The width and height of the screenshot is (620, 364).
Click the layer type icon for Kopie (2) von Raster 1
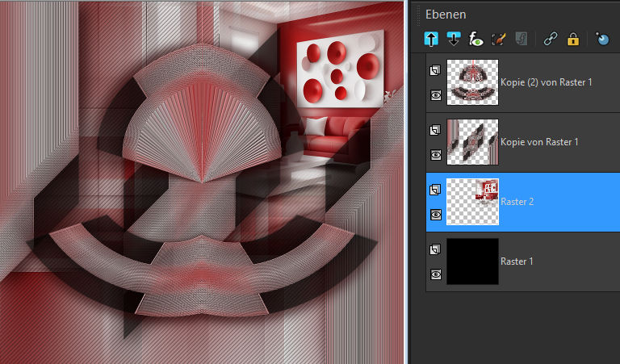[x=435, y=70]
